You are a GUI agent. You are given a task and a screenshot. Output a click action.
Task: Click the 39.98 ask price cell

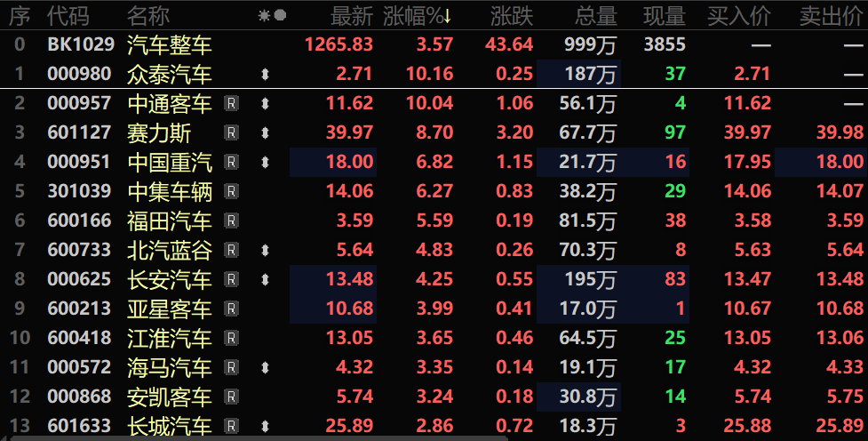pyautogui.click(x=840, y=132)
